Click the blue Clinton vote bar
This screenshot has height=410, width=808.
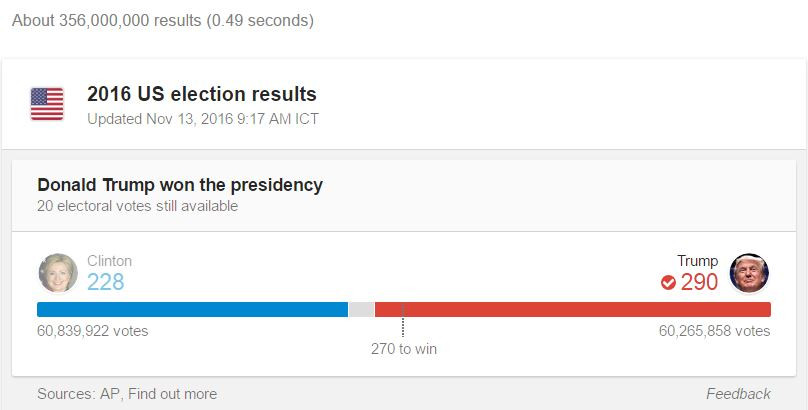192,309
